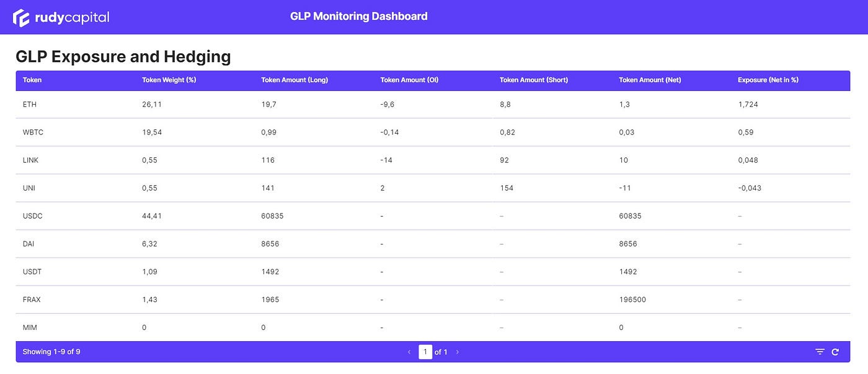The width and height of the screenshot is (868, 374).
Task: Go to previous page arrow
Action: 409,352
